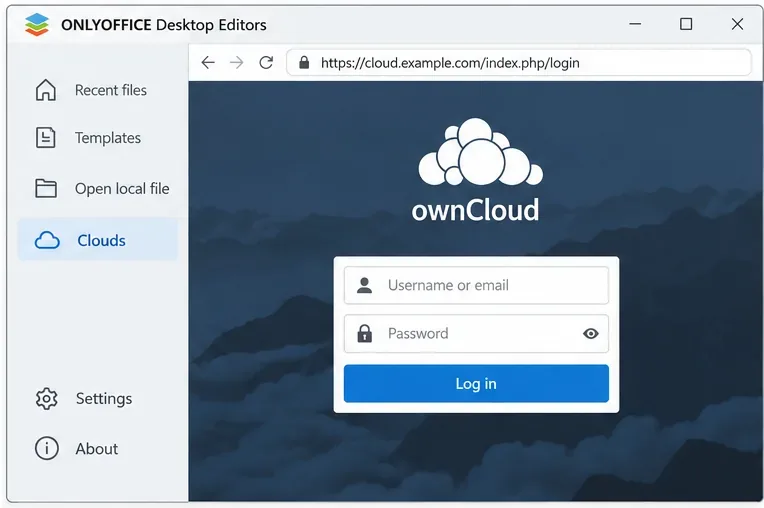The width and height of the screenshot is (764, 508).
Task: Select Open local file
Action: (98, 188)
